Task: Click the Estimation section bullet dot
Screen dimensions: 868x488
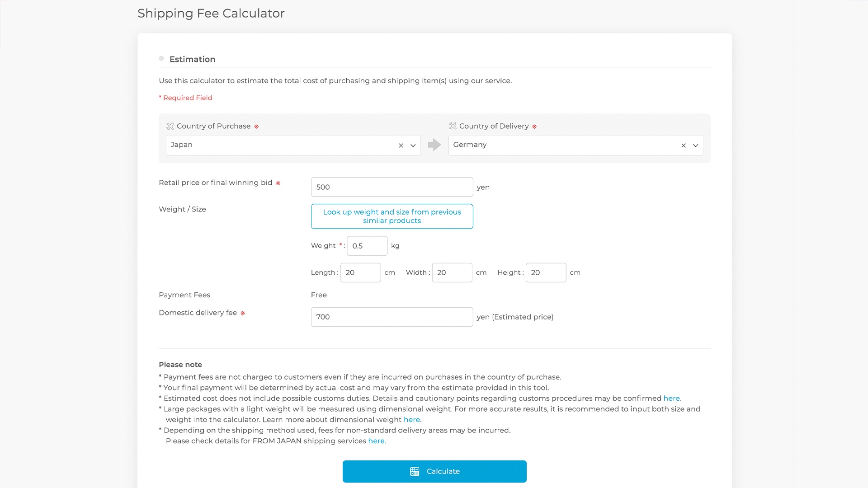Action: (161, 59)
